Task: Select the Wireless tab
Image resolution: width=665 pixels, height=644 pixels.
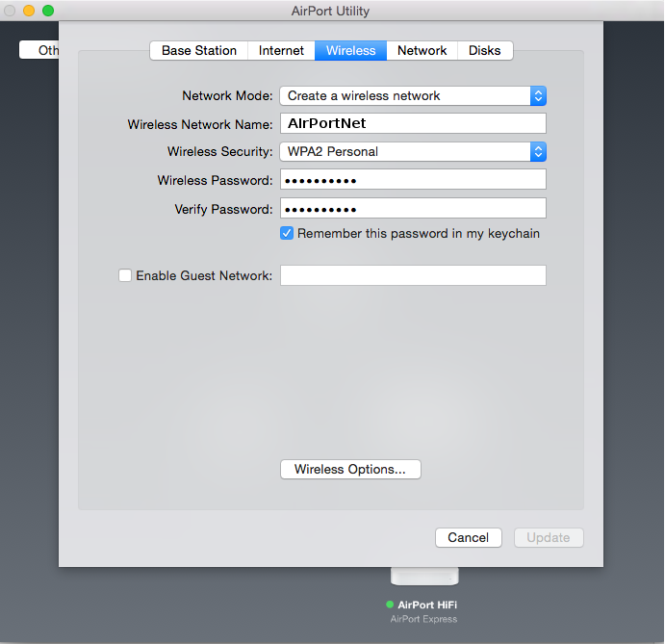Action: [x=350, y=50]
